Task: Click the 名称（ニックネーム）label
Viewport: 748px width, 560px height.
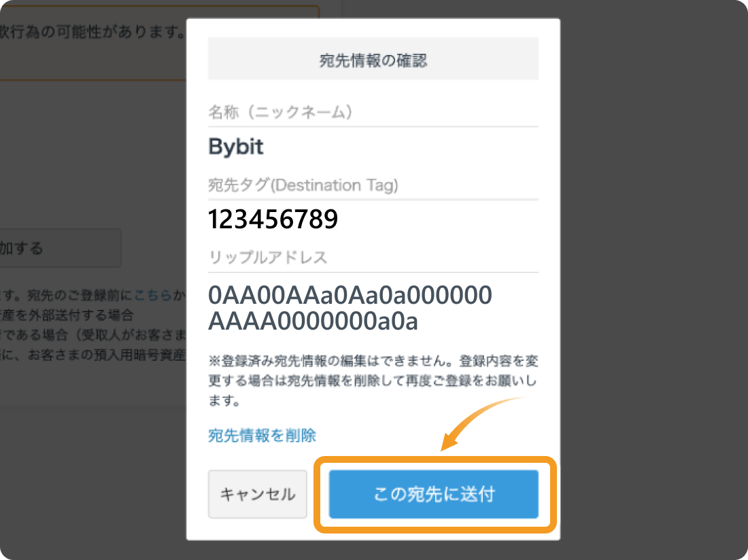Action: (x=280, y=112)
